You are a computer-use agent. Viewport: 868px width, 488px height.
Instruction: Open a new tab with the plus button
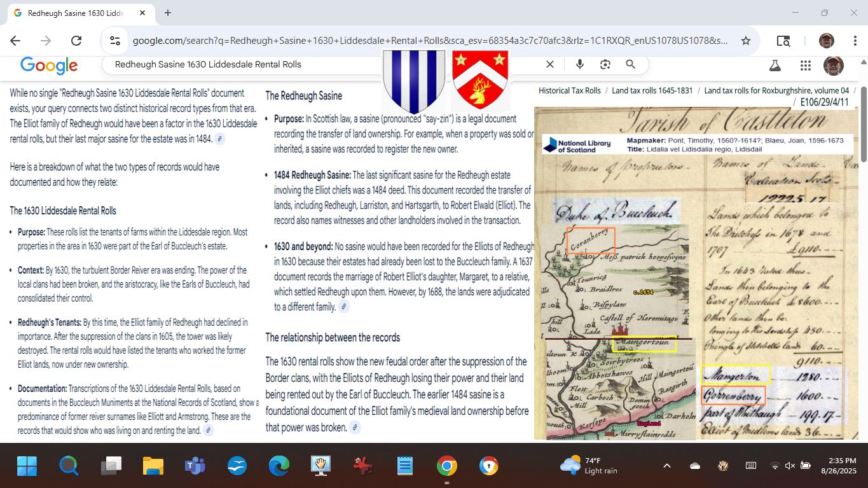[x=168, y=13]
